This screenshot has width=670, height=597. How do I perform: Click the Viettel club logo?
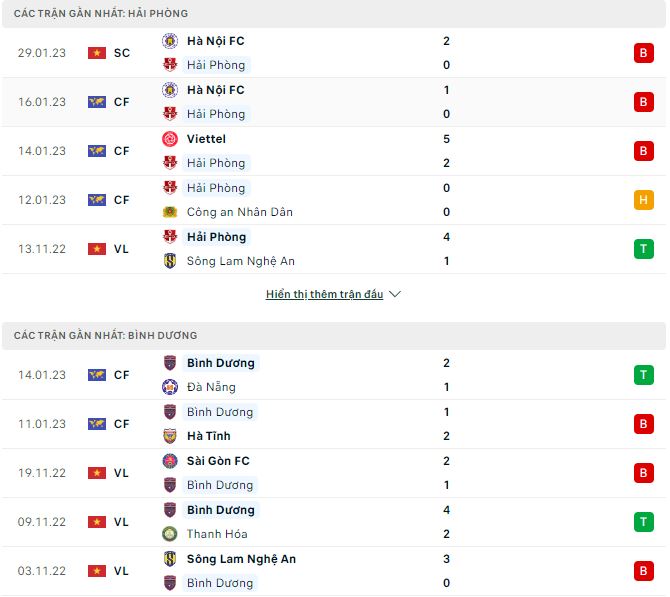tap(170, 139)
